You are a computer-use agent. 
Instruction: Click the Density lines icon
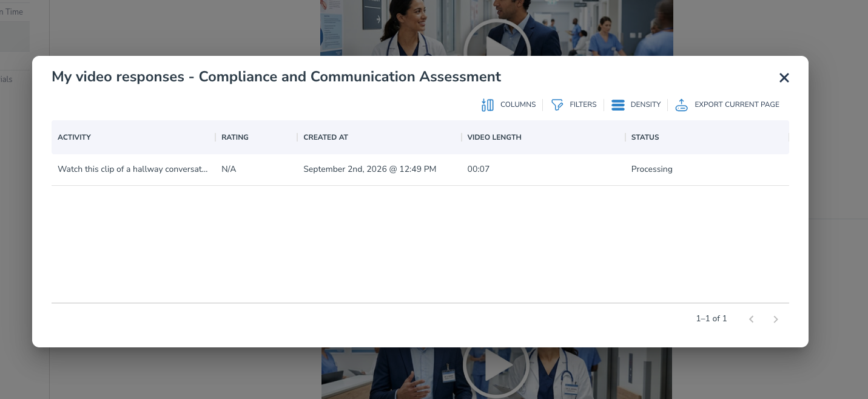618,105
